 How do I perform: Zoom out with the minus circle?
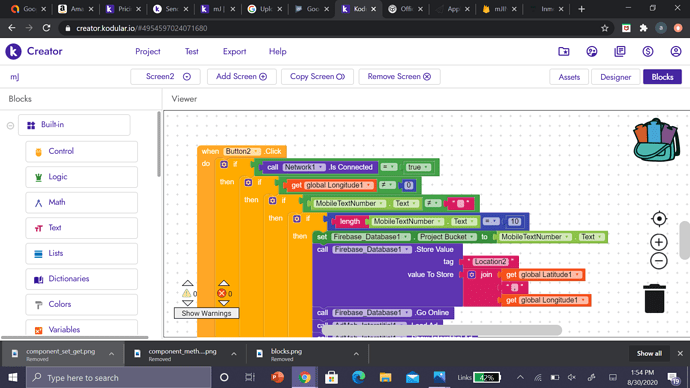point(659,261)
